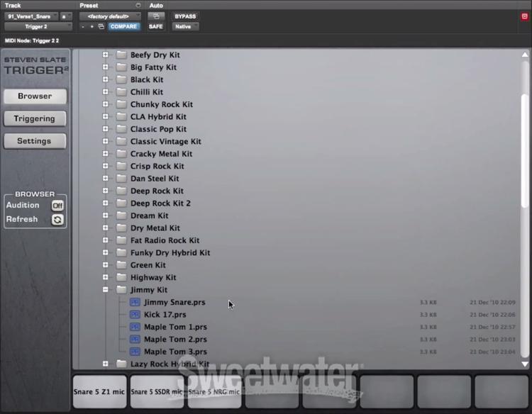Toggle the SAFE automation button
Screen dimensions: 532x414
156,26
